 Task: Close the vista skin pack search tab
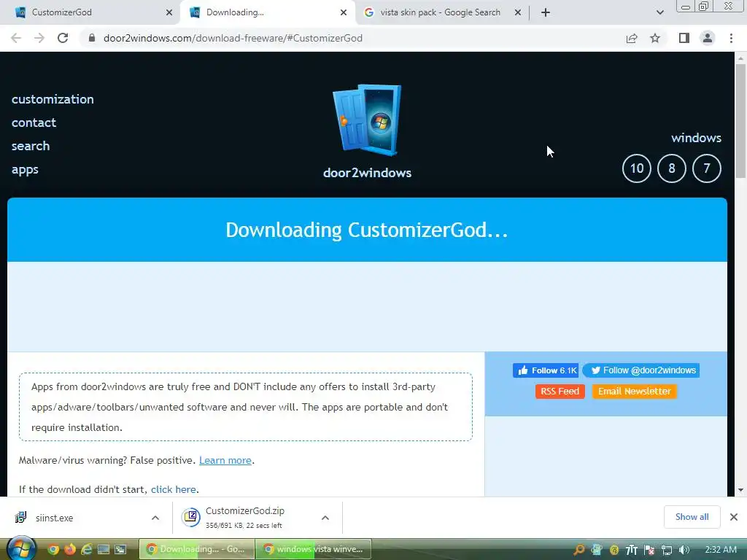coord(518,12)
